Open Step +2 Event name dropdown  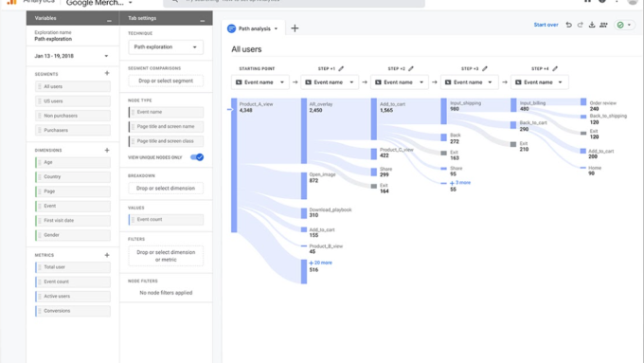(400, 82)
